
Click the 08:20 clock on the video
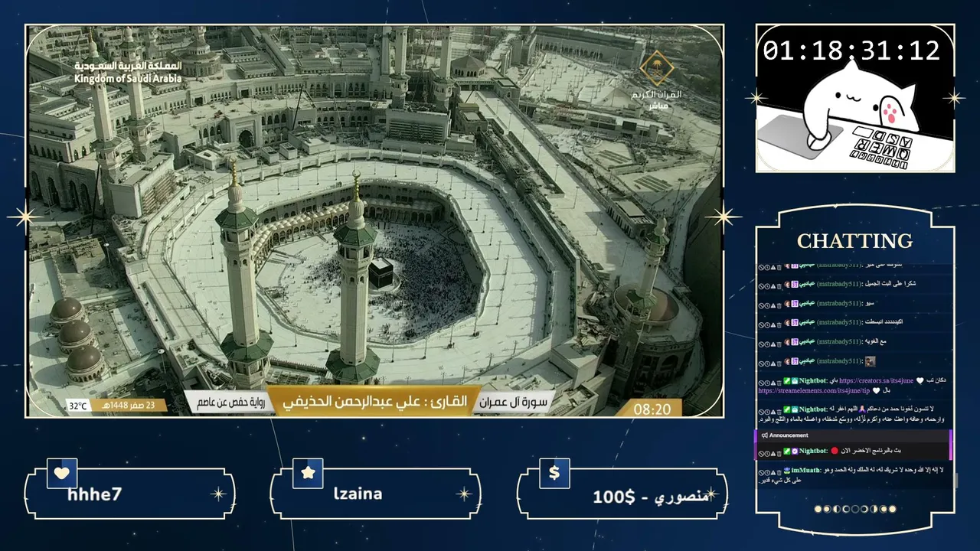[x=652, y=409]
